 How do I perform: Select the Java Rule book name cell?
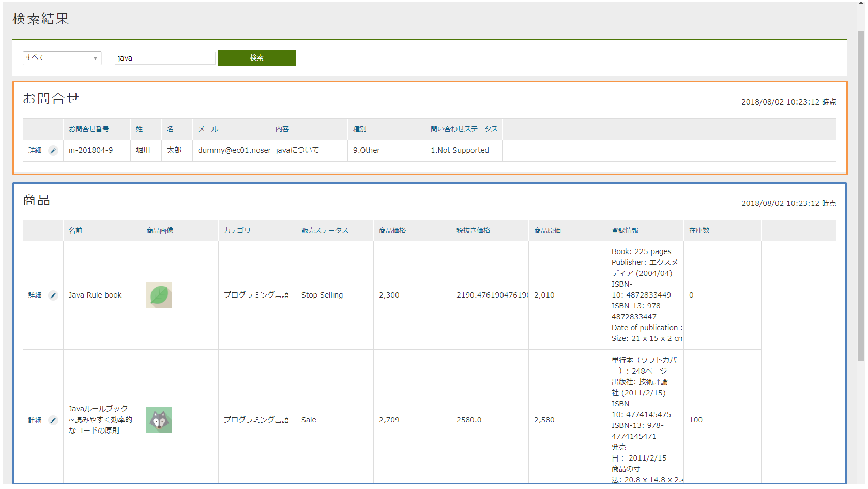click(102, 295)
